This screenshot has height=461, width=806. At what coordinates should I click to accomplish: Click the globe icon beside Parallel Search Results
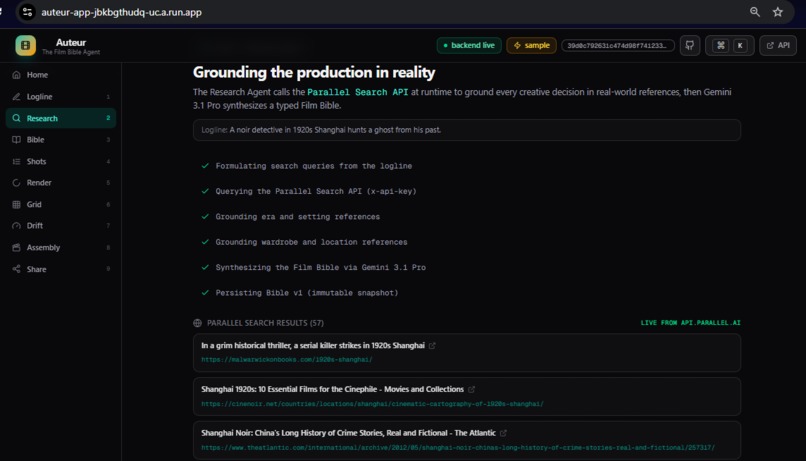[197, 323]
